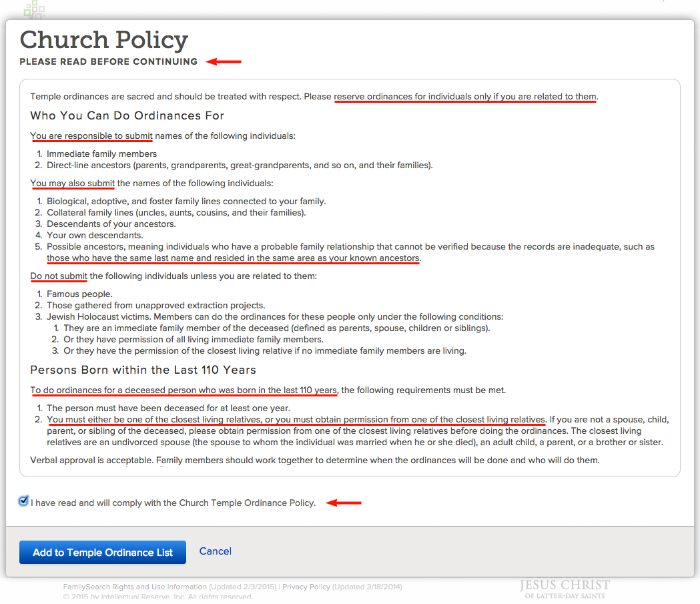Click the 'I have read and will comply' label text
The height and width of the screenshot is (604, 700).
(173, 503)
